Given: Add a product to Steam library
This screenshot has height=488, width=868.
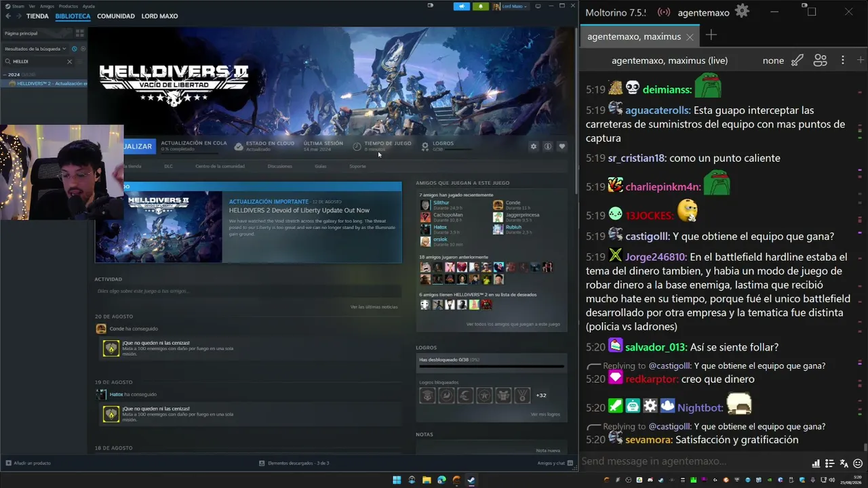Looking at the screenshot, I should (x=28, y=463).
